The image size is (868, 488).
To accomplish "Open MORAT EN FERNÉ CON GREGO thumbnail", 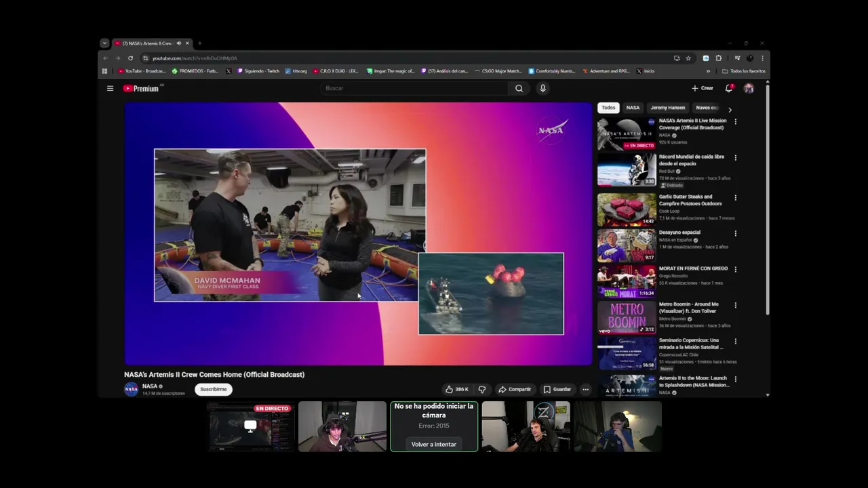I will click(627, 281).
